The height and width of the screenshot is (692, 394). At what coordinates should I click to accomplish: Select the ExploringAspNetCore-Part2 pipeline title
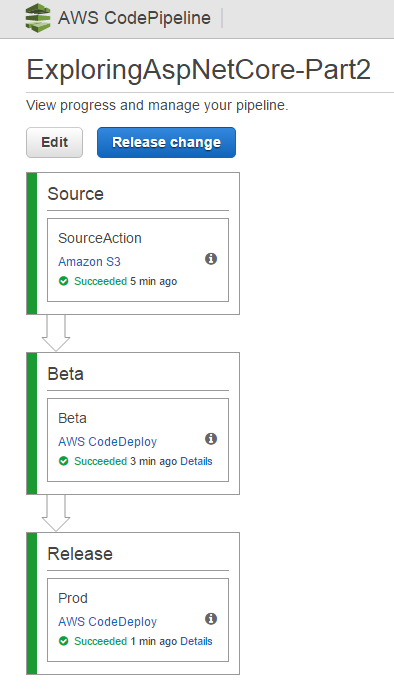pyautogui.click(x=199, y=70)
